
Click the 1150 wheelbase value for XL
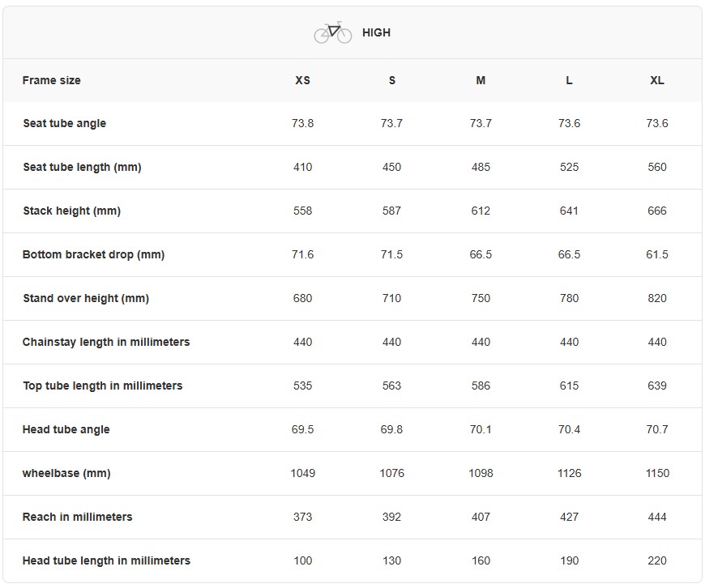pyautogui.click(x=657, y=474)
